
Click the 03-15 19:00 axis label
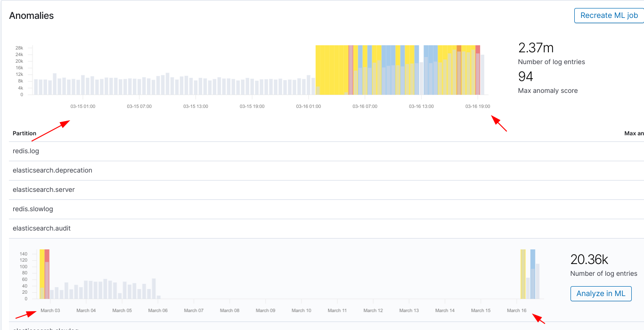click(252, 107)
